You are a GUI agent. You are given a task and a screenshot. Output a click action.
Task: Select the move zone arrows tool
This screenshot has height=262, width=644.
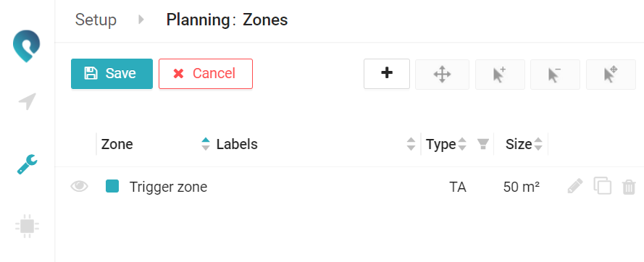(442, 75)
